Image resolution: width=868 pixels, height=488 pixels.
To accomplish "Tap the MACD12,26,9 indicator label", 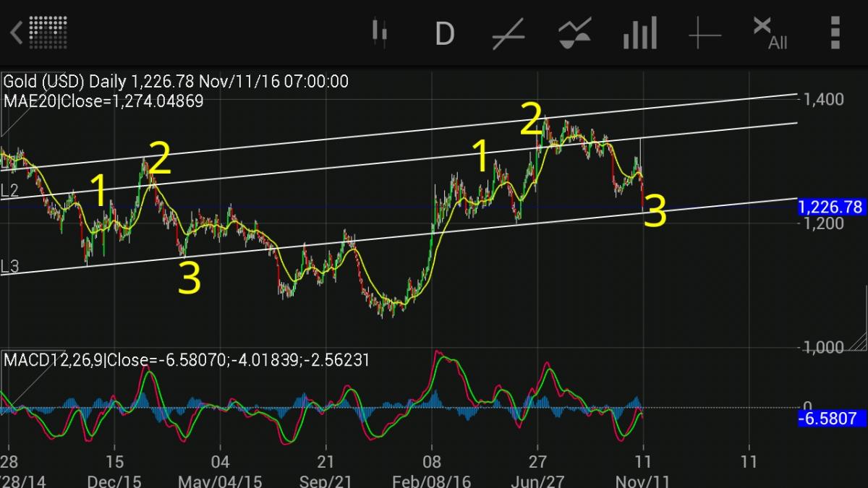I will point(186,359).
